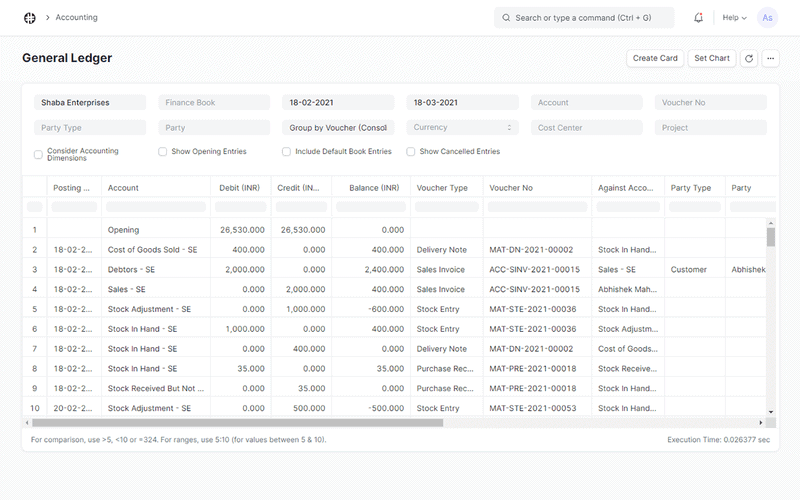
Task: Open the three-dots more options menu
Action: tap(771, 59)
